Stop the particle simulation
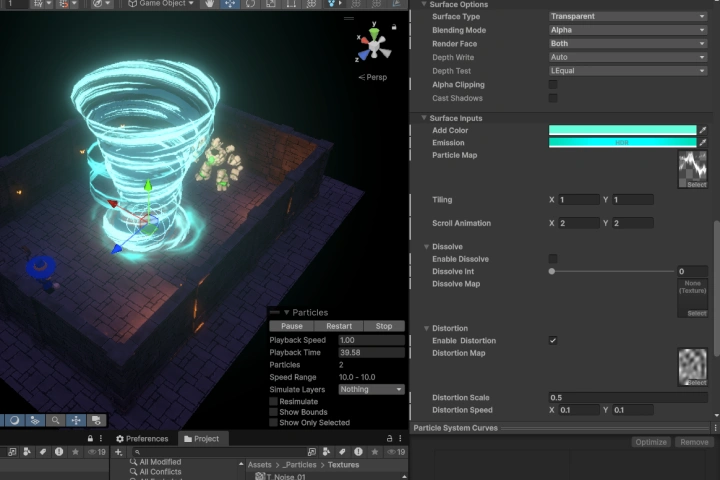This screenshot has width=720, height=480. (384, 326)
